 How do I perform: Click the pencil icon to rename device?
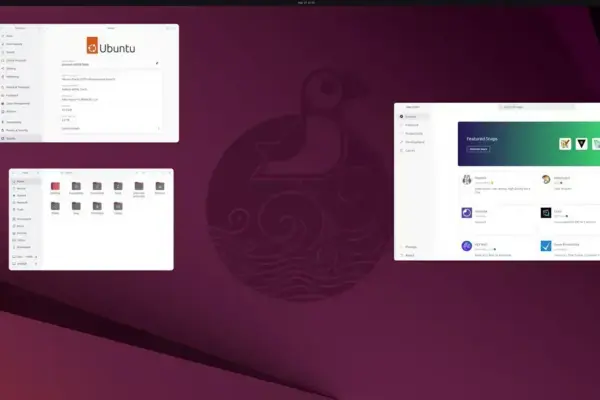157,63
